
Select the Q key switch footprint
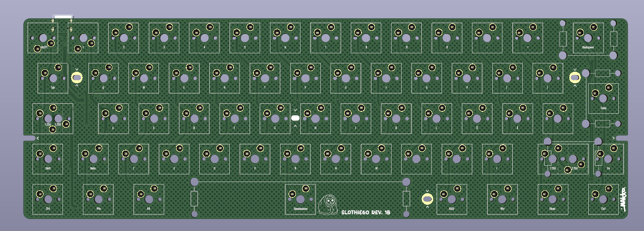tap(103, 78)
